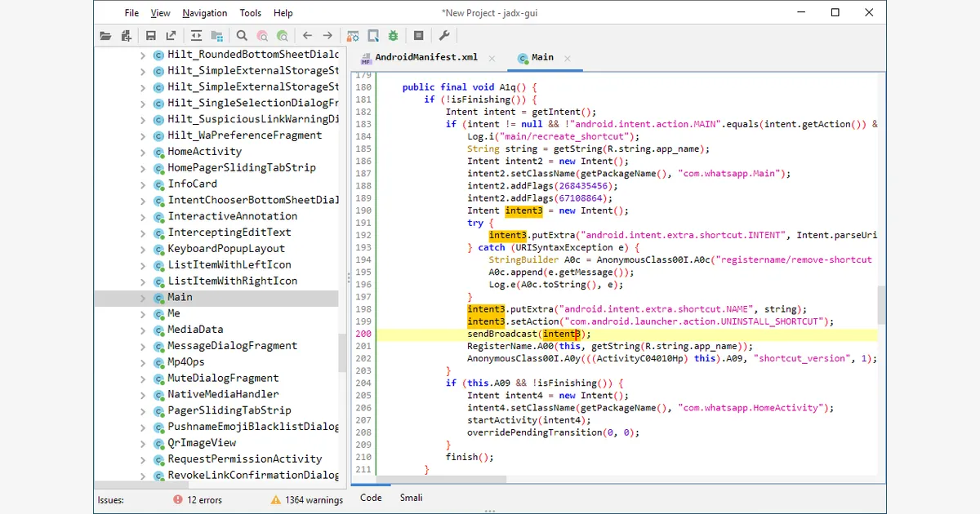Switch to the AndroidManifest.xml tab
This screenshot has height=514, width=980.
click(426, 58)
